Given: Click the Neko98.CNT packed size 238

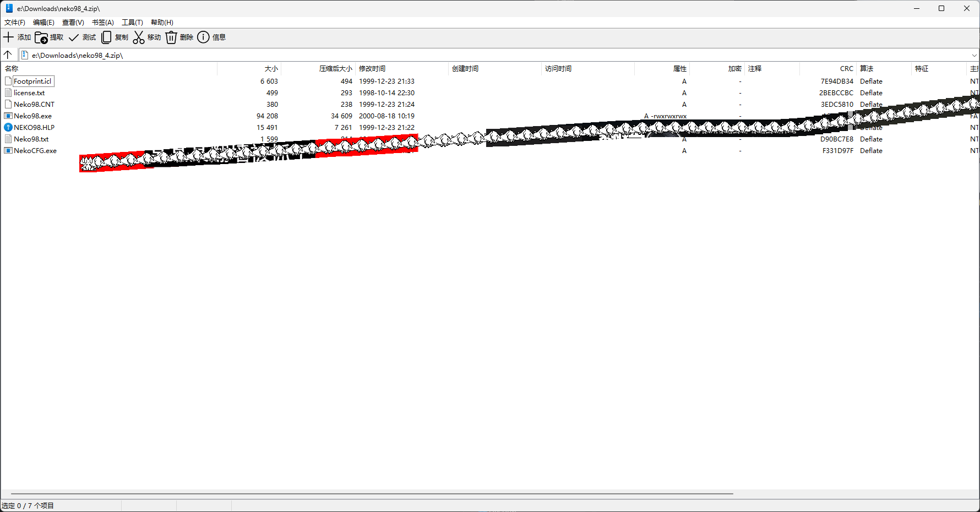Looking at the screenshot, I should click(x=346, y=105).
